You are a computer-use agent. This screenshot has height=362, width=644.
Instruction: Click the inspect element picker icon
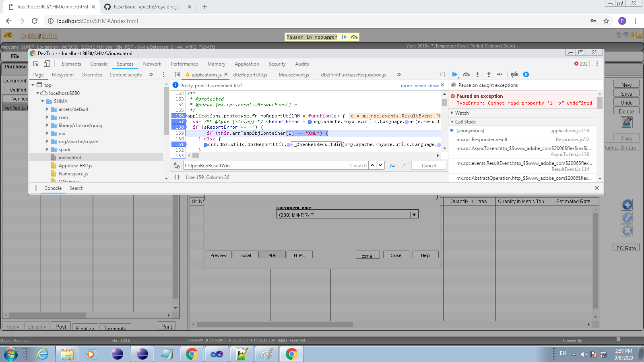coord(36,64)
